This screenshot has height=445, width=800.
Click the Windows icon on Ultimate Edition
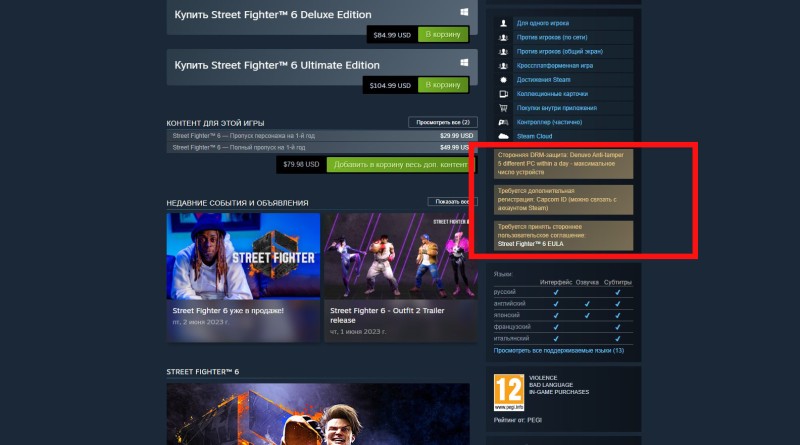pos(464,62)
